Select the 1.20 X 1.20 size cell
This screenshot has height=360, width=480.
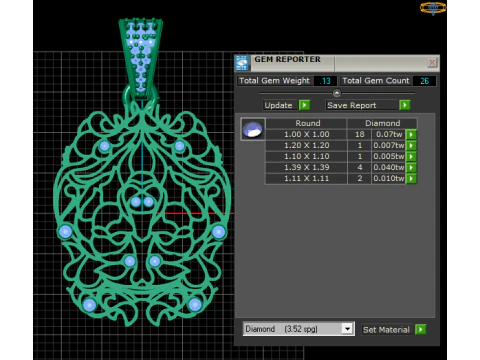tap(306, 145)
